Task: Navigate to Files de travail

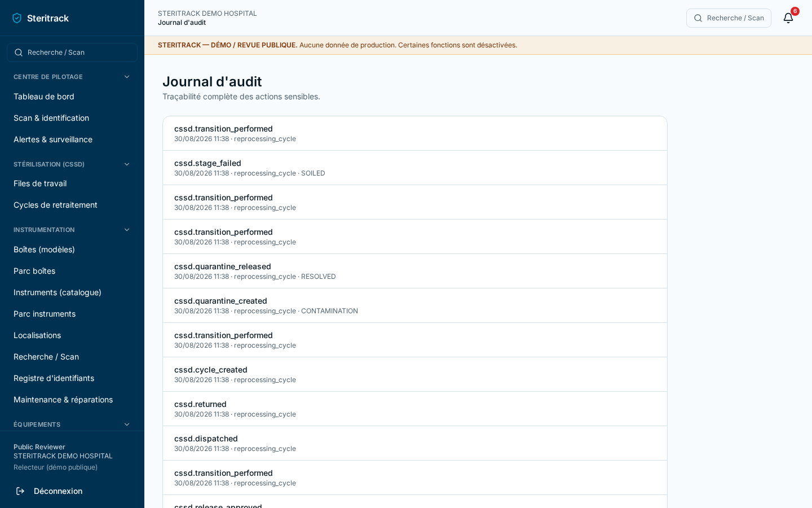Action: (x=72, y=183)
